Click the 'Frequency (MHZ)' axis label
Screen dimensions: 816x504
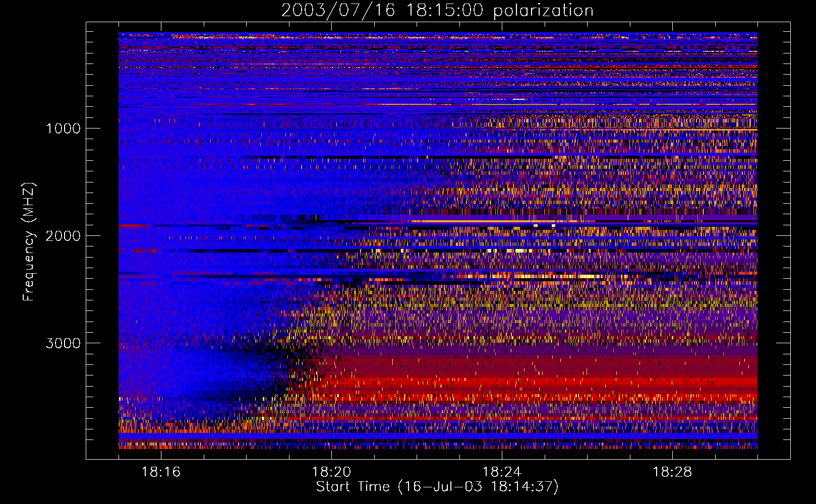[x=29, y=242]
